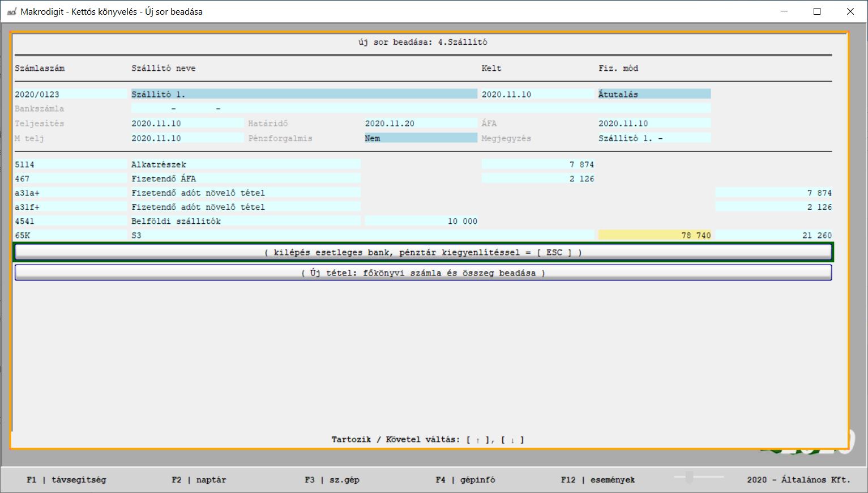The image size is (868, 493).
Task: Click the Szállító neve column header
Action: click(164, 68)
